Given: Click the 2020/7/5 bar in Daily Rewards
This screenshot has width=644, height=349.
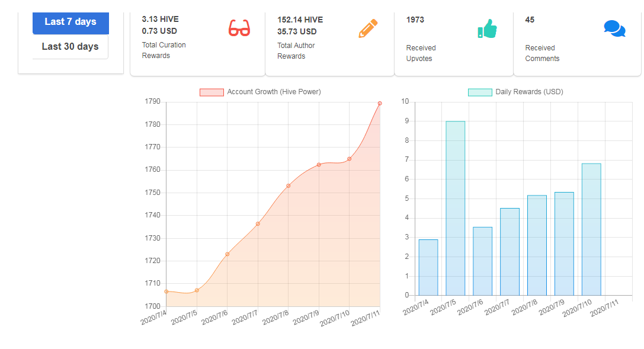Looking at the screenshot, I should point(456,208).
